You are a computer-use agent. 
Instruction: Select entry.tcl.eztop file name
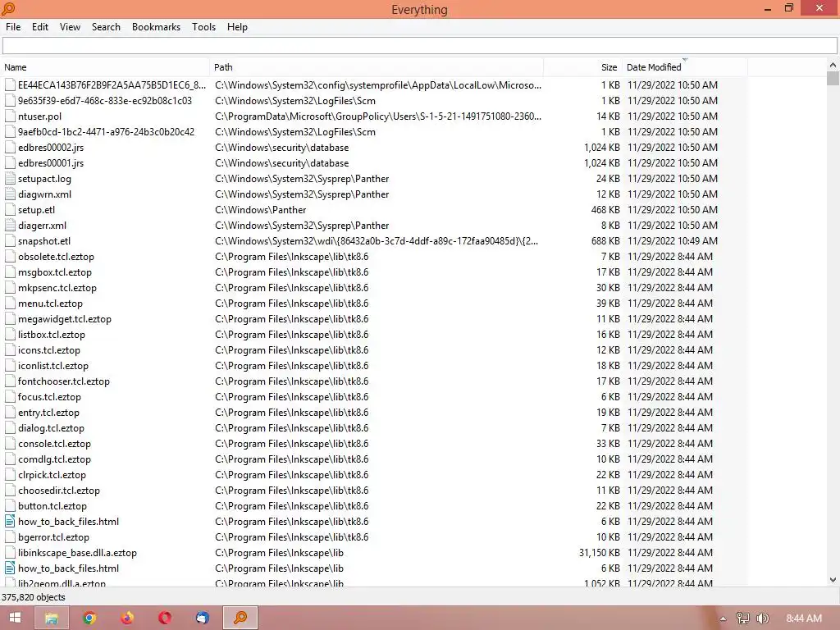coord(48,413)
